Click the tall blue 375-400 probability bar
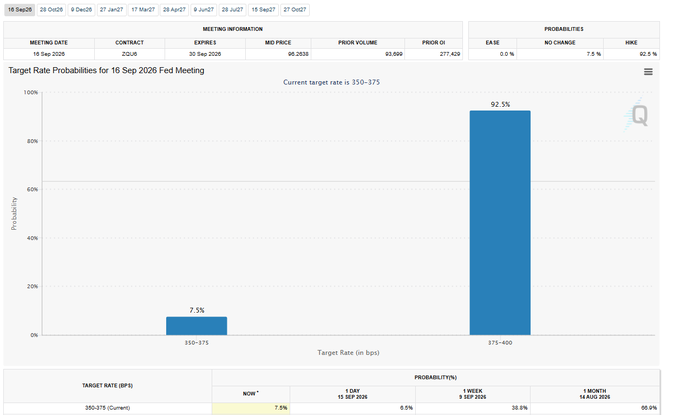The width and height of the screenshot is (680, 415). pyautogui.click(x=500, y=222)
